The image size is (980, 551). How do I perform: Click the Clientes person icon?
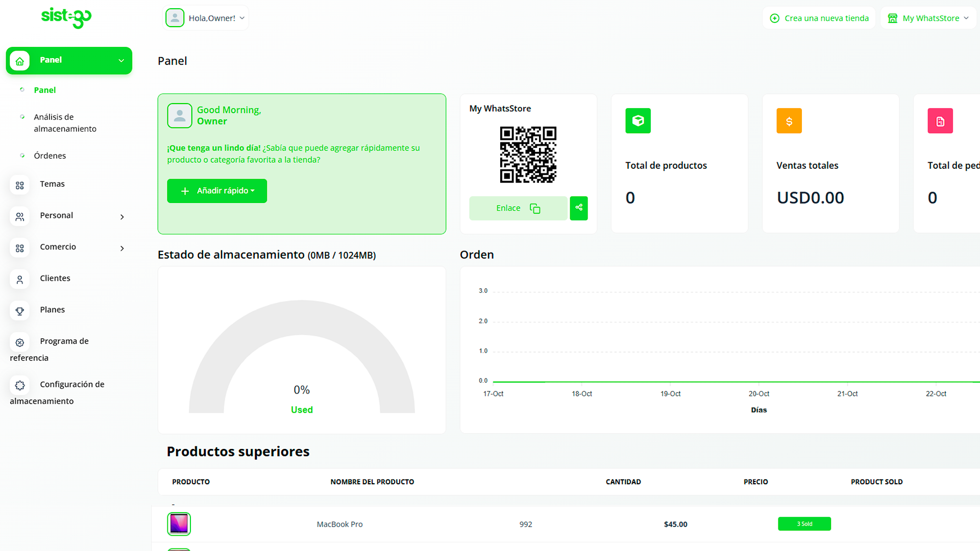click(20, 280)
